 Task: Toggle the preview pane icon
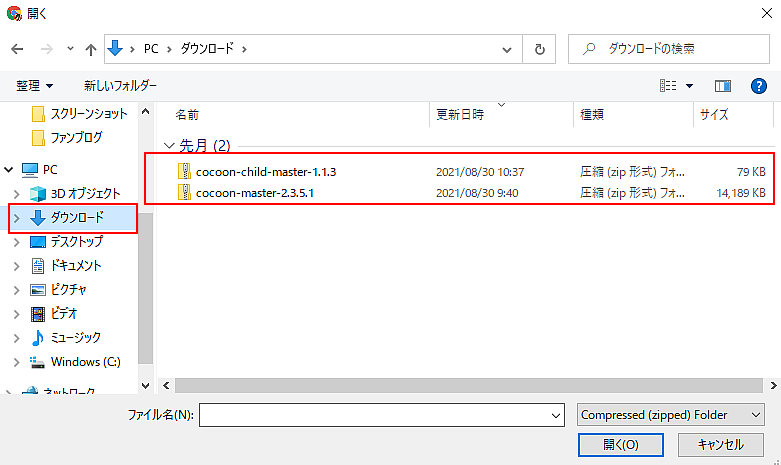[723, 86]
